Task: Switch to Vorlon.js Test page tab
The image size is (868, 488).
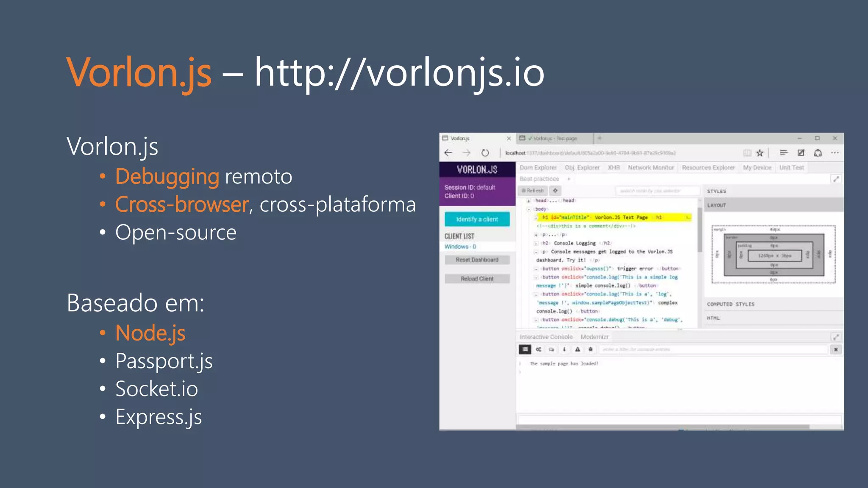Action: pos(554,139)
